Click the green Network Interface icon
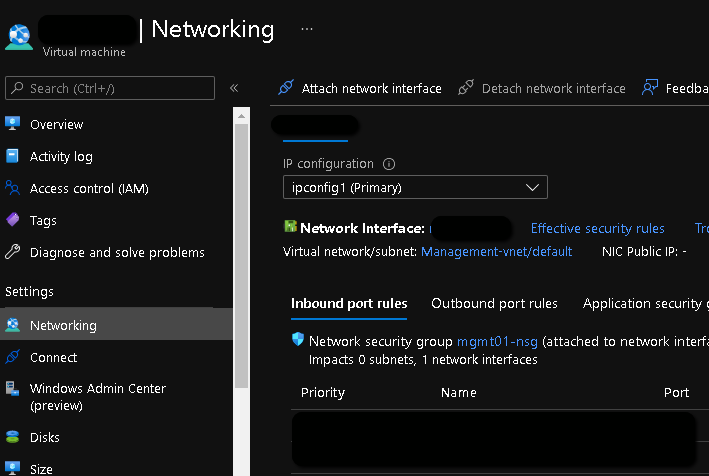This screenshot has width=709, height=476. 290,226
